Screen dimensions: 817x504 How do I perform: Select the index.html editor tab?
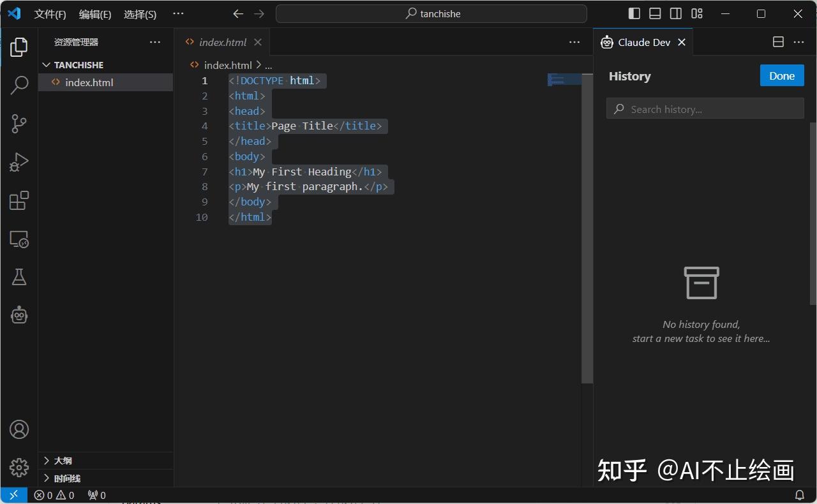click(221, 42)
